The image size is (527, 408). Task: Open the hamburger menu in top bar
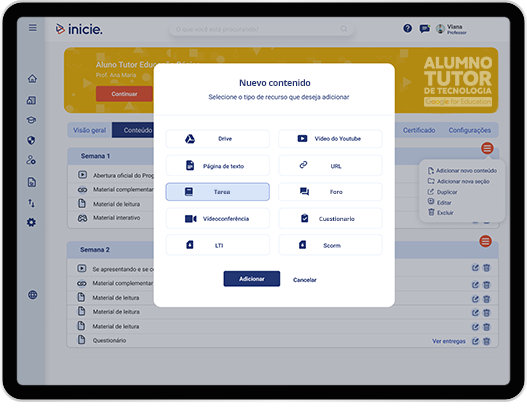click(x=33, y=28)
